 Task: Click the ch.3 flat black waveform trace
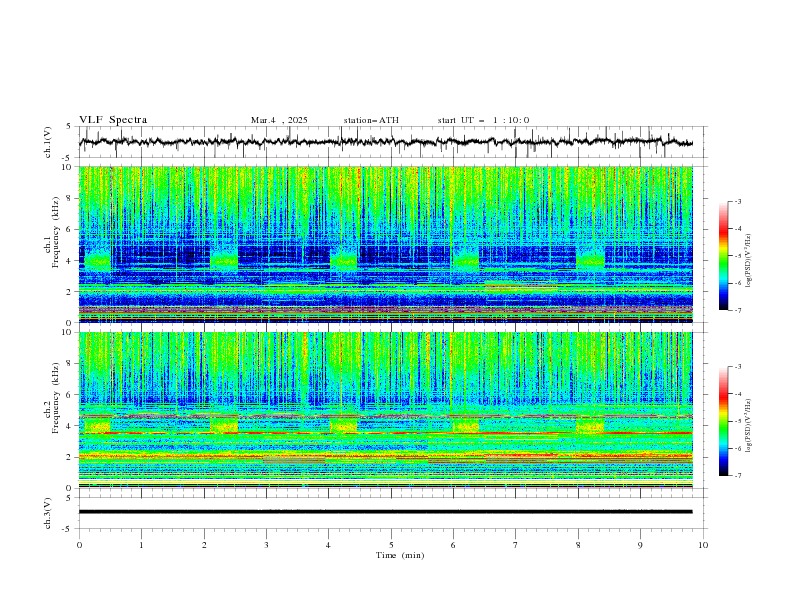pos(385,512)
